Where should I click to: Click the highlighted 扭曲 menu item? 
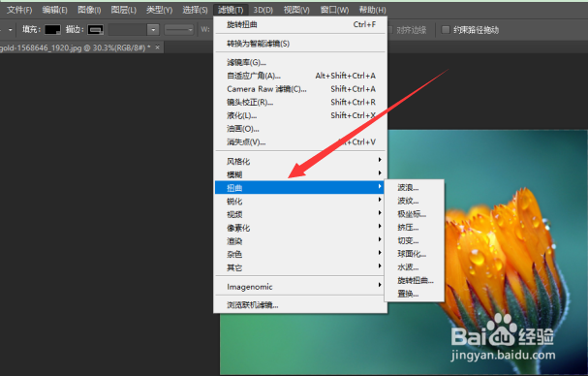(300, 188)
